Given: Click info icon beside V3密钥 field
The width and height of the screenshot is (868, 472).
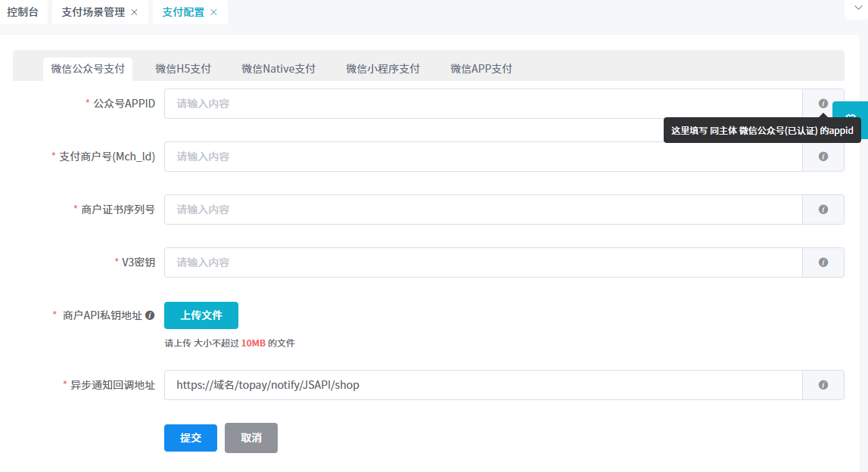Looking at the screenshot, I should [x=823, y=262].
